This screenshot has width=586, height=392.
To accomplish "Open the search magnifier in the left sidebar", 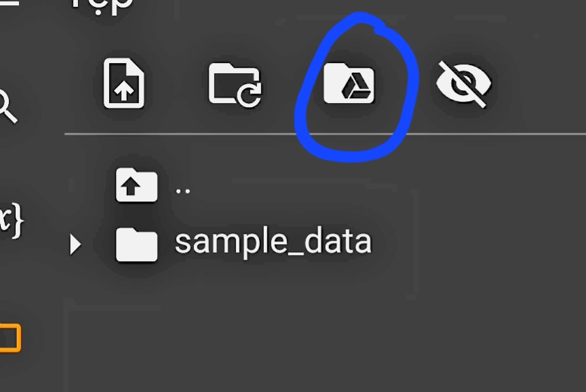I will (x=7, y=106).
